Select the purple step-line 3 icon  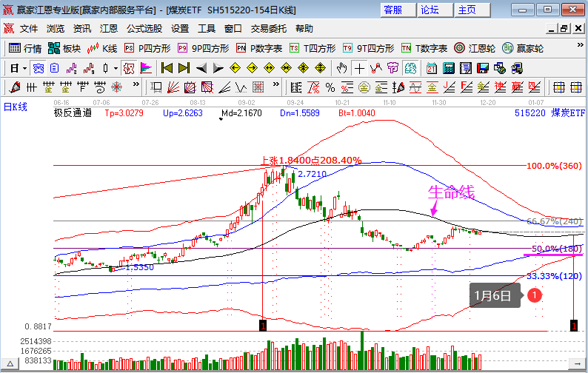(x=71, y=68)
